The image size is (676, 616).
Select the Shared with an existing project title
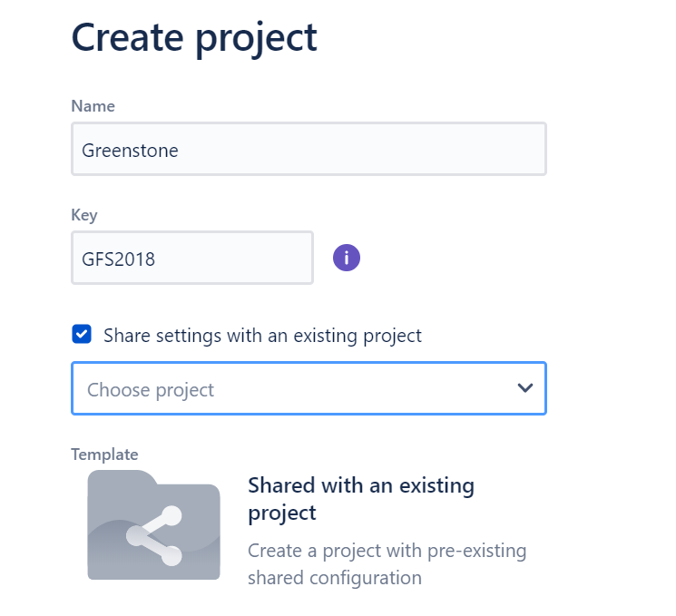(x=361, y=499)
